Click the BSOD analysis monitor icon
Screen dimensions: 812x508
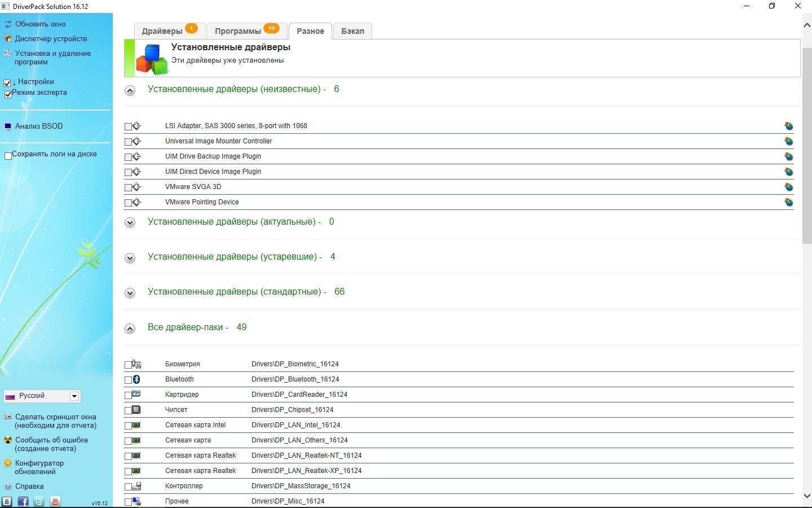(x=8, y=126)
